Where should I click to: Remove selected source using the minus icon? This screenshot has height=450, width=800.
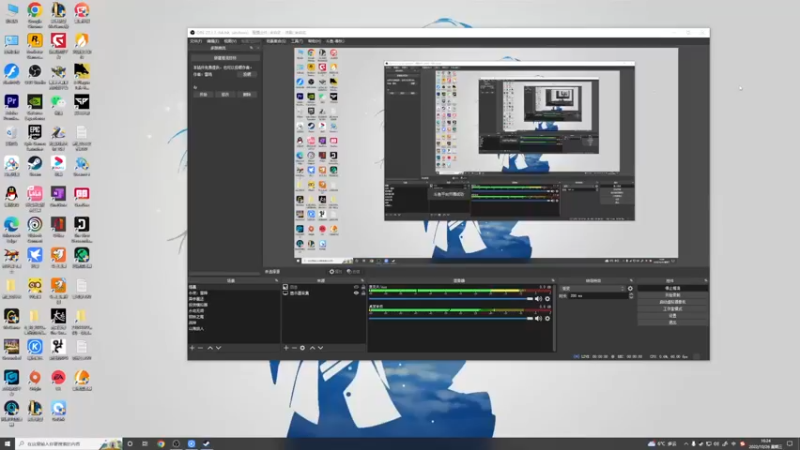(x=294, y=348)
